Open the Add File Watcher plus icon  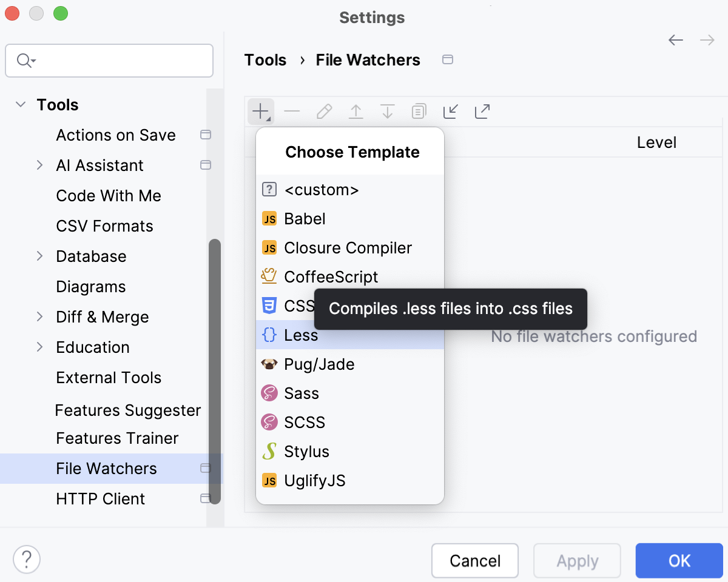pyautogui.click(x=261, y=111)
